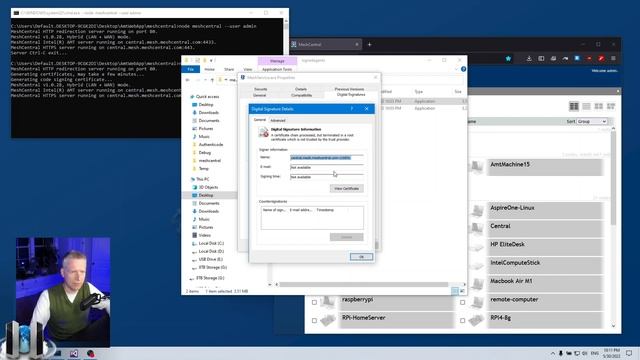Image resolution: width=640 pixels, height=360 pixels.
Task: Select Local Disk (C:) in Explorer tree
Action: point(211,243)
